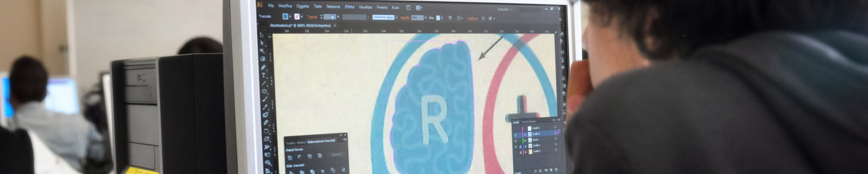Screen dimensions: 868x174
Task: Click the Recolor Artwork wheel icon
Action: [450, 18]
